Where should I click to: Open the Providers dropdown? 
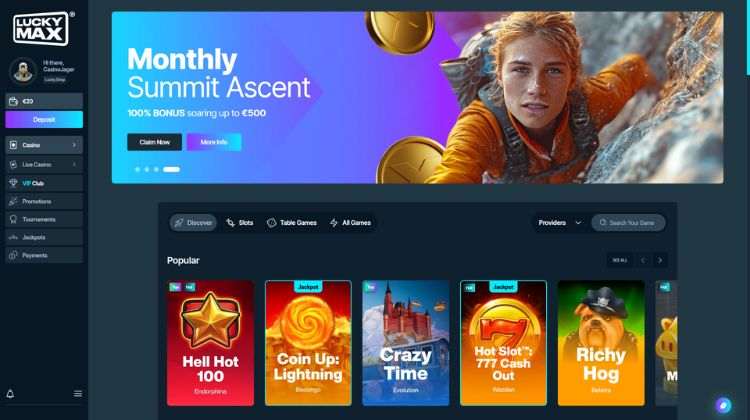[x=560, y=223]
